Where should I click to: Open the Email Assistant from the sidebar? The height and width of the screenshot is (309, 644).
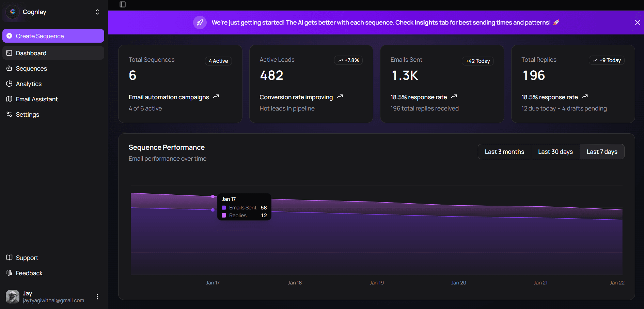click(36, 99)
